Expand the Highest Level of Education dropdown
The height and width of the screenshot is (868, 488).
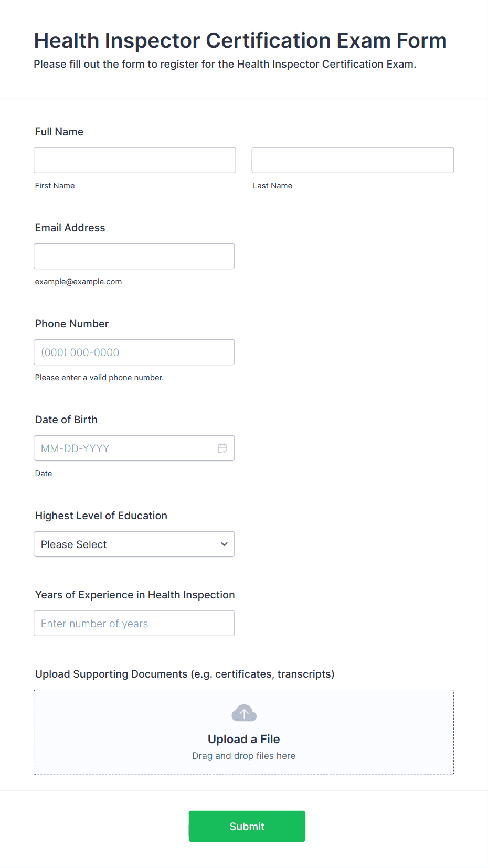[134, 544]
